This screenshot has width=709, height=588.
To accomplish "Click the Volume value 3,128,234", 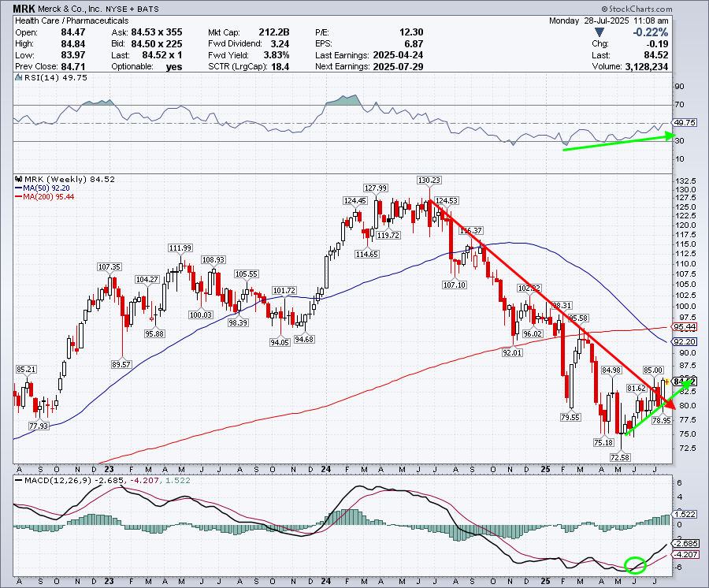I will [647, 66].
